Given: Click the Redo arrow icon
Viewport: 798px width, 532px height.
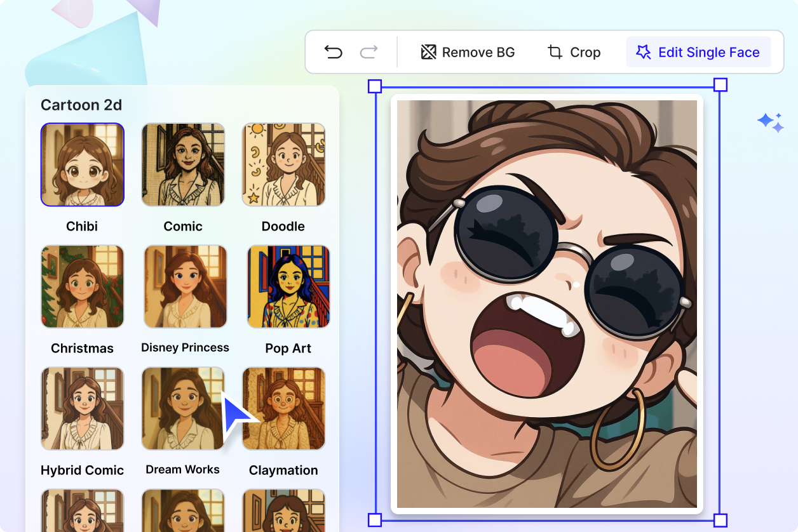Looking at the screenshot, I should (x=369, y=52).
